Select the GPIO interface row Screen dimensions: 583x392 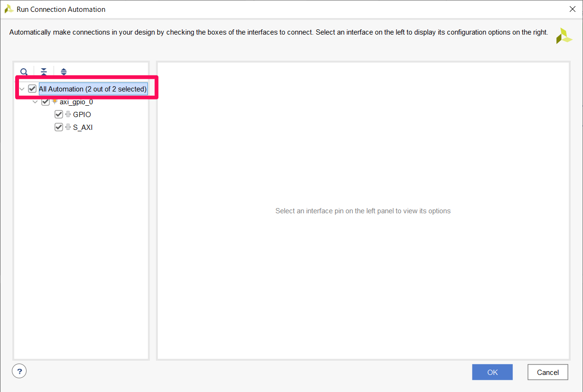(x=82, y=114)
